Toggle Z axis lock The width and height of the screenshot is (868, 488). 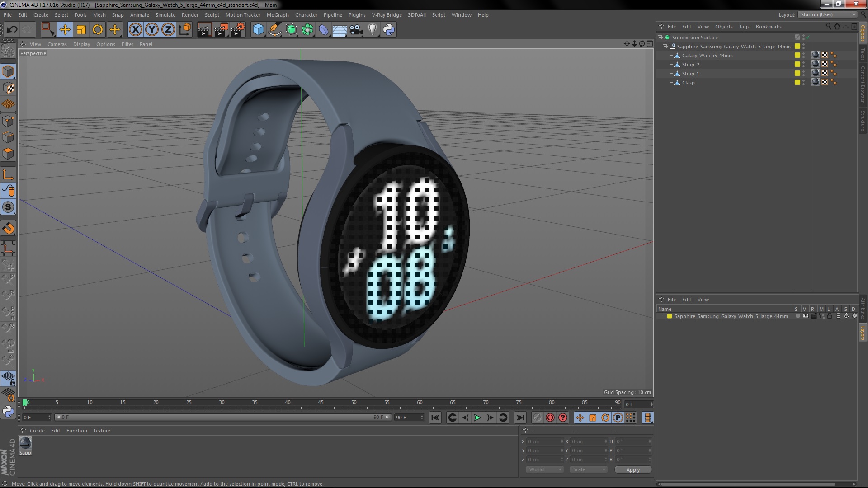(168, 30)
